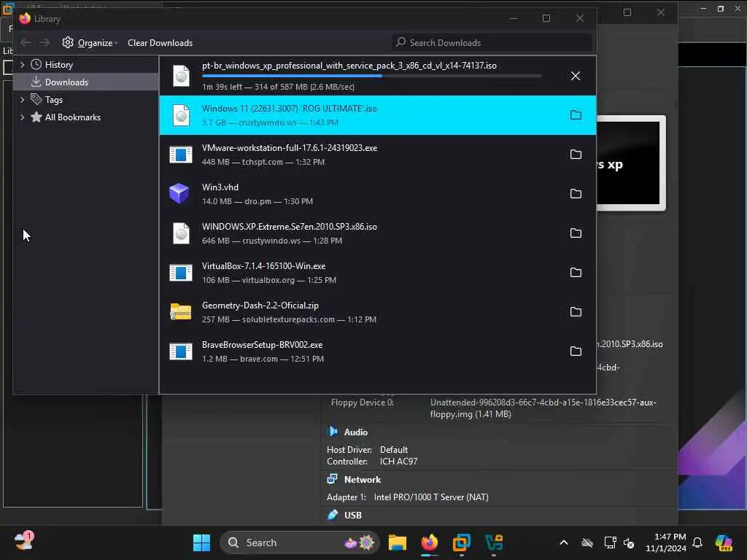Open the notification bell in the taskbar
Viewport: 747px width, 560px height.
coord(697,542)
